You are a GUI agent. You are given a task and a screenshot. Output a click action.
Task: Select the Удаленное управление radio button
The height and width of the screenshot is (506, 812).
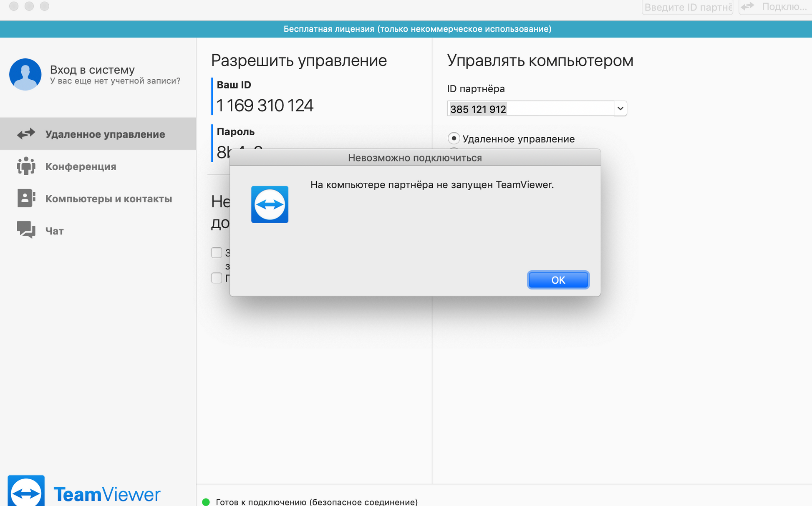tap(454, 138)
